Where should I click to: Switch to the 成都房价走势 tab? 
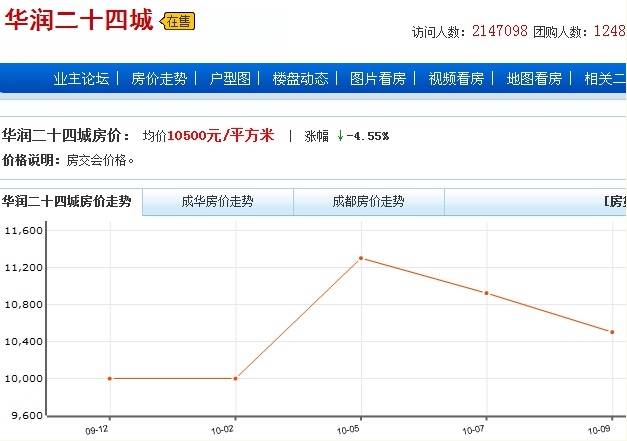click(x=369, y=202)
